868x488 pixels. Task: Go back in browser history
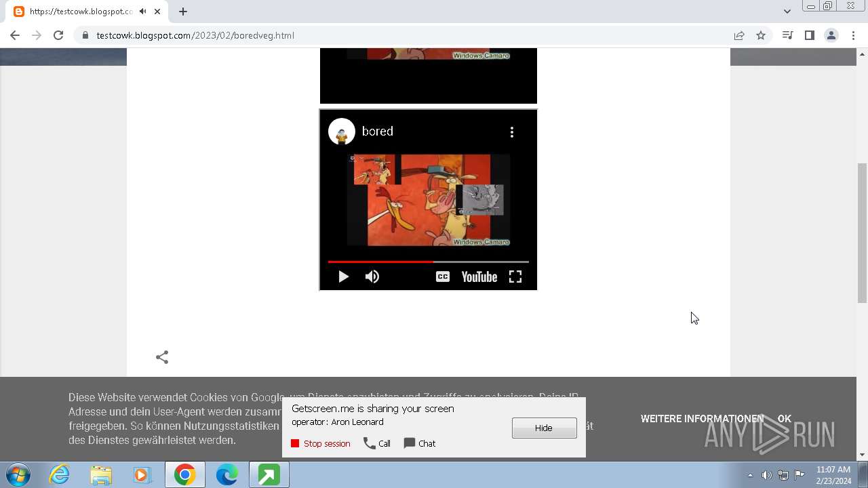(15, 35)
